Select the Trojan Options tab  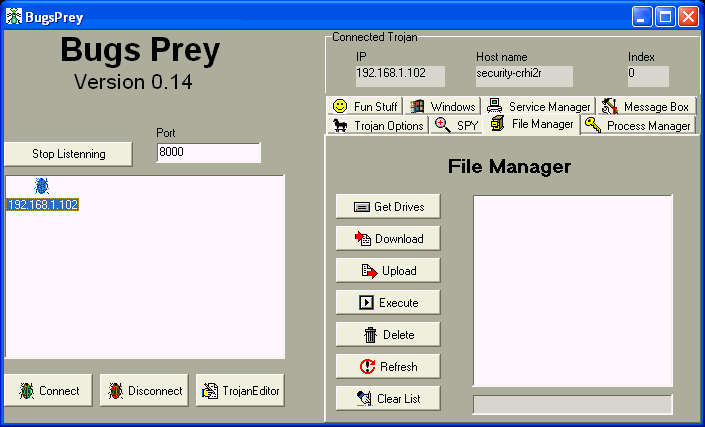379,125
